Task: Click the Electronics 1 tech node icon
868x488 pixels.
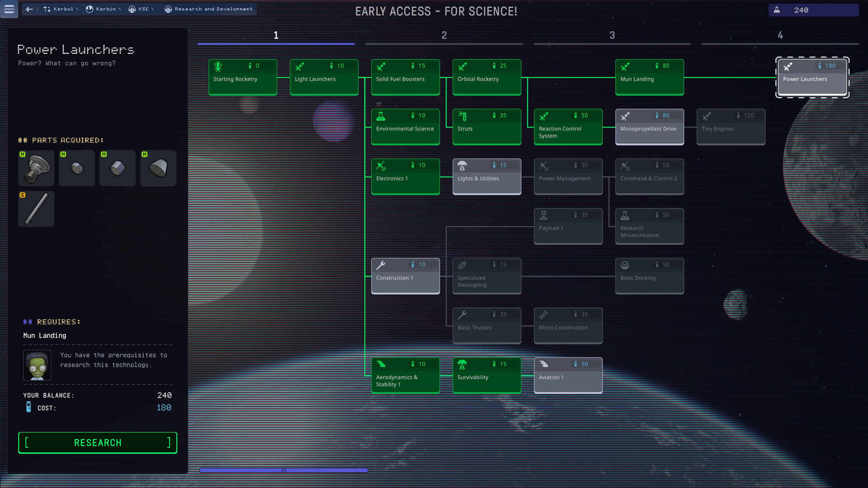Action: point(381,166)
